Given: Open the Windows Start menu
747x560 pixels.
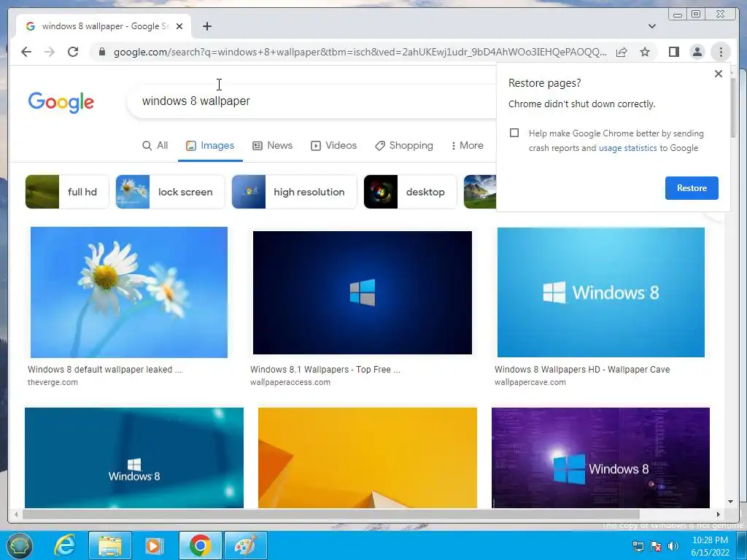Looking at the screenshot, I should tap(19, 545).
